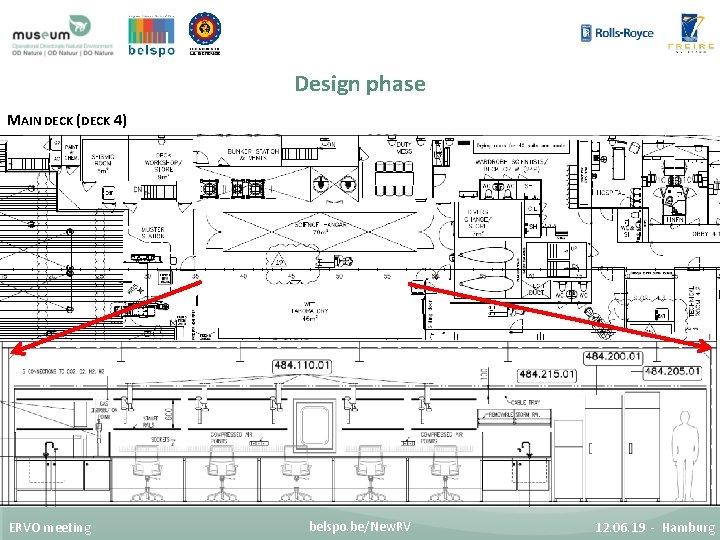Screen dimensions: 720x540
Task: Click the 'ERVO meeting' footer text
Action: coord(50,527)
